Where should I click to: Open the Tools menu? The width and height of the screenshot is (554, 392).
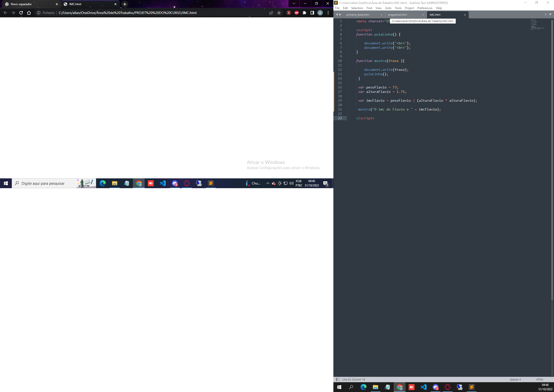pyautogui.click(x=398, y=8)
